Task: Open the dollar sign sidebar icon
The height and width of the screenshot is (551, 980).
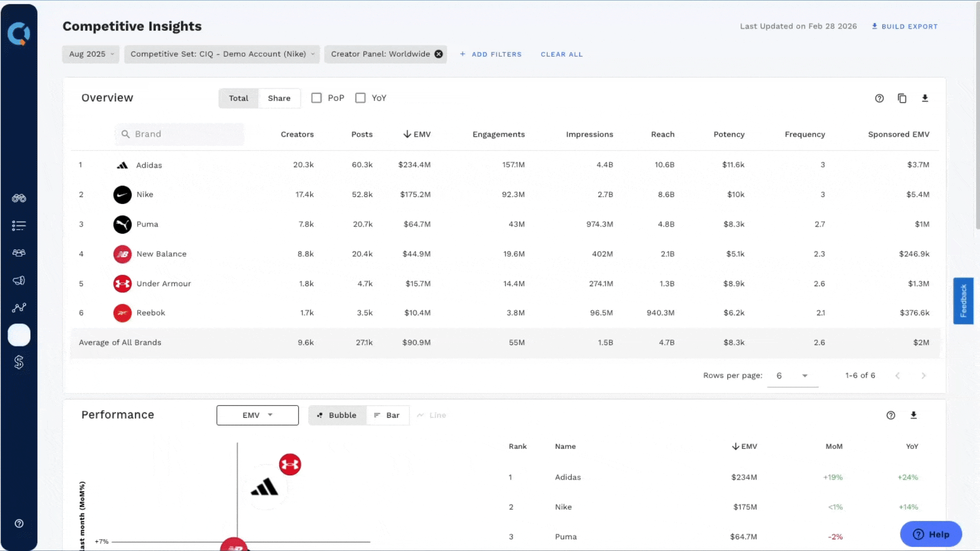Action: click(19, 362)
